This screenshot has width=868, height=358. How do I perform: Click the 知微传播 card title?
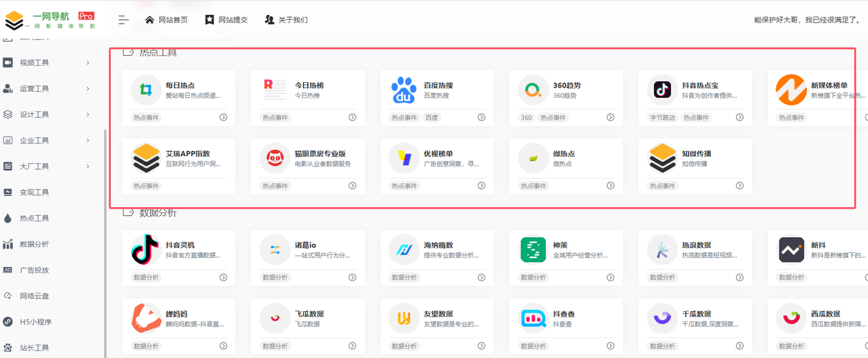(x=696, y=154)
